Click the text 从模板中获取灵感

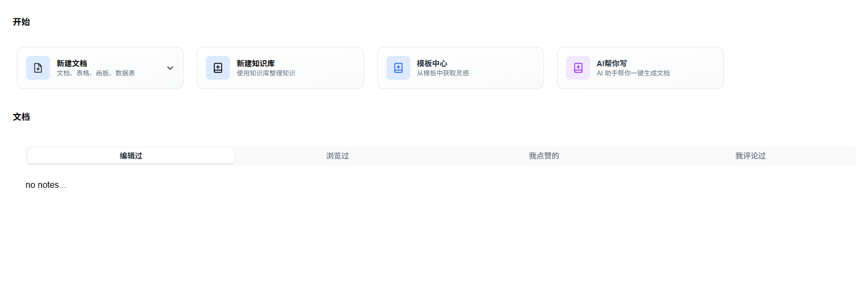tap(443, 73)
